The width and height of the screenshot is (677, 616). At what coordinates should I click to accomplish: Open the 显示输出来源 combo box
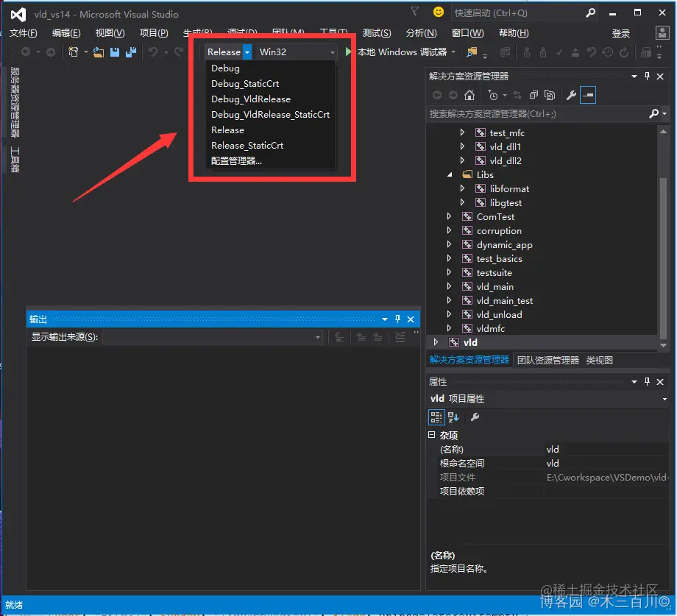213,337
